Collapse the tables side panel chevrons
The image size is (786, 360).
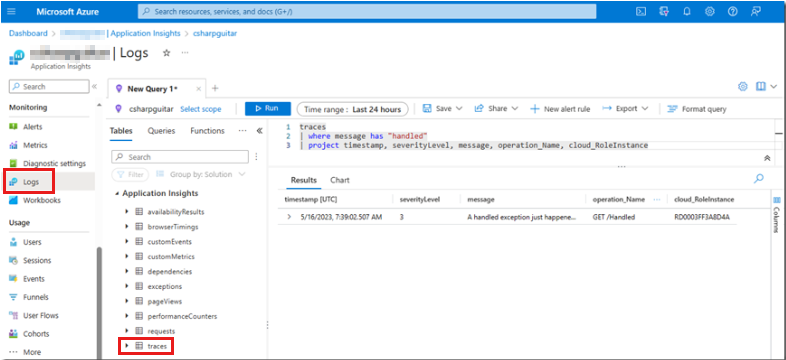[x=259, y=131]
